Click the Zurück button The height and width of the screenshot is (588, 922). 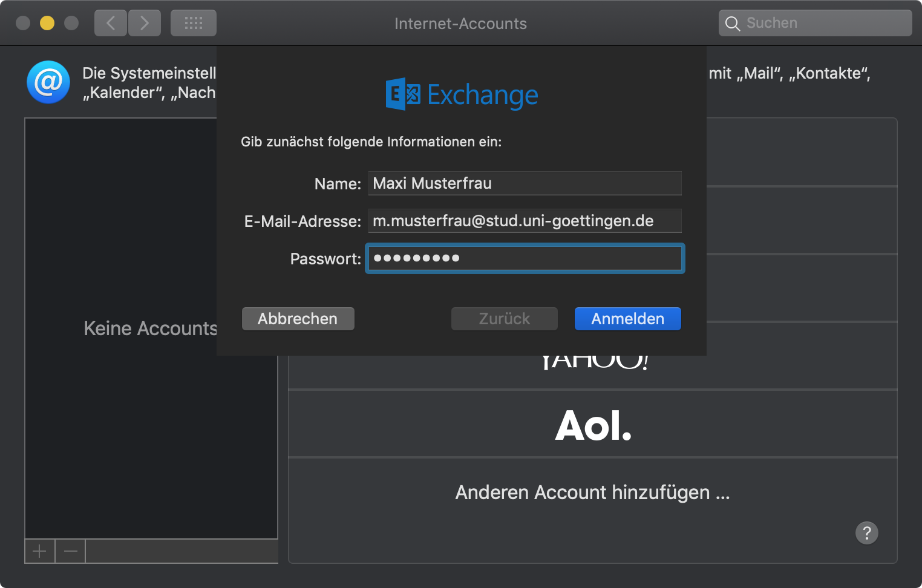pyautogui.click(x=505, y=319)
